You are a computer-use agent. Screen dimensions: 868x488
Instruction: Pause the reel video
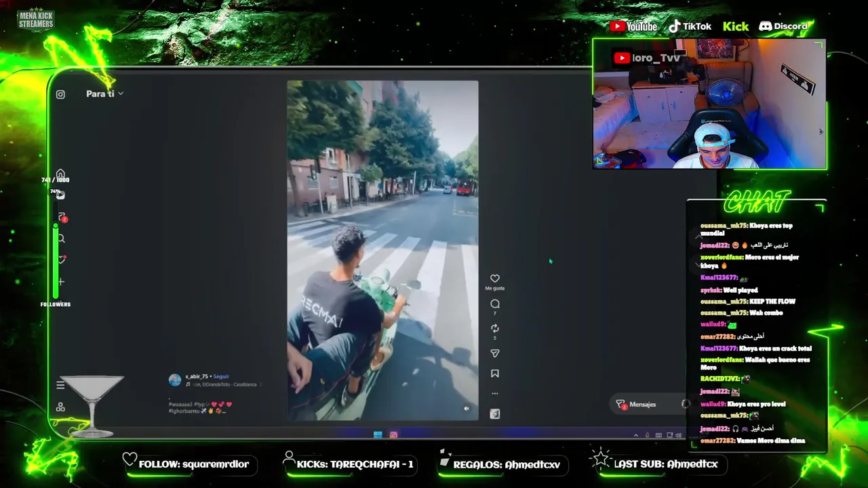[x=382, y=250]
